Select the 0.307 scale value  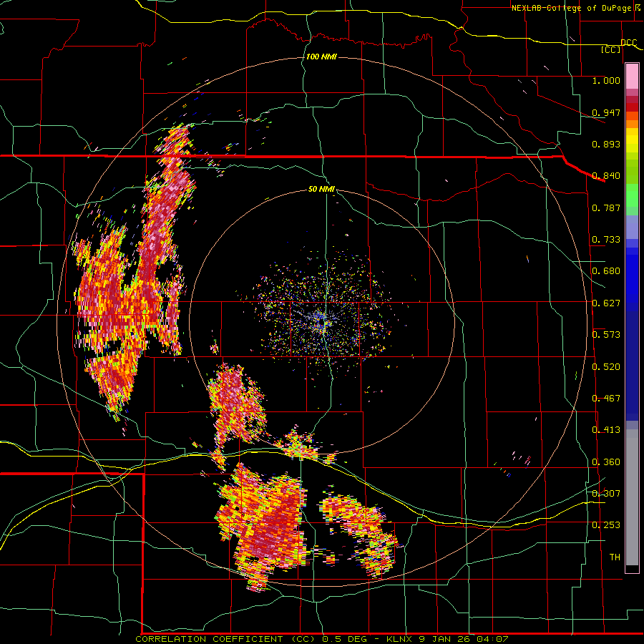coord(606,493)
